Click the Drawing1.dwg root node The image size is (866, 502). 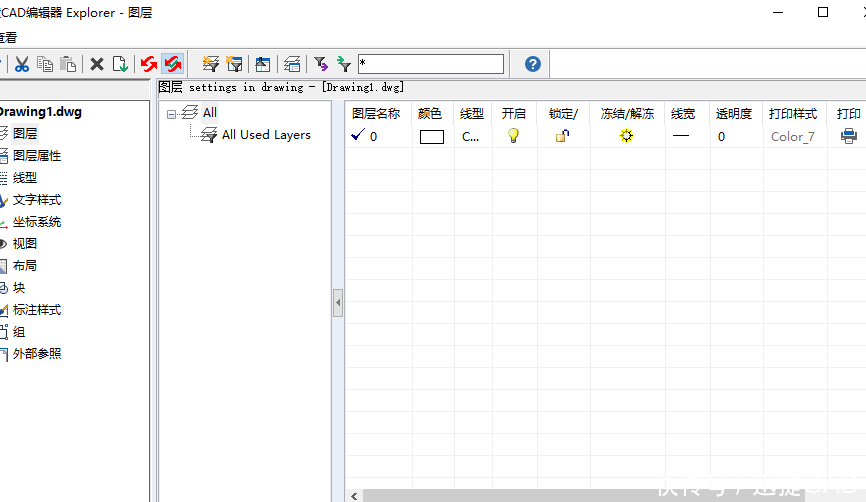click(40, 112)
